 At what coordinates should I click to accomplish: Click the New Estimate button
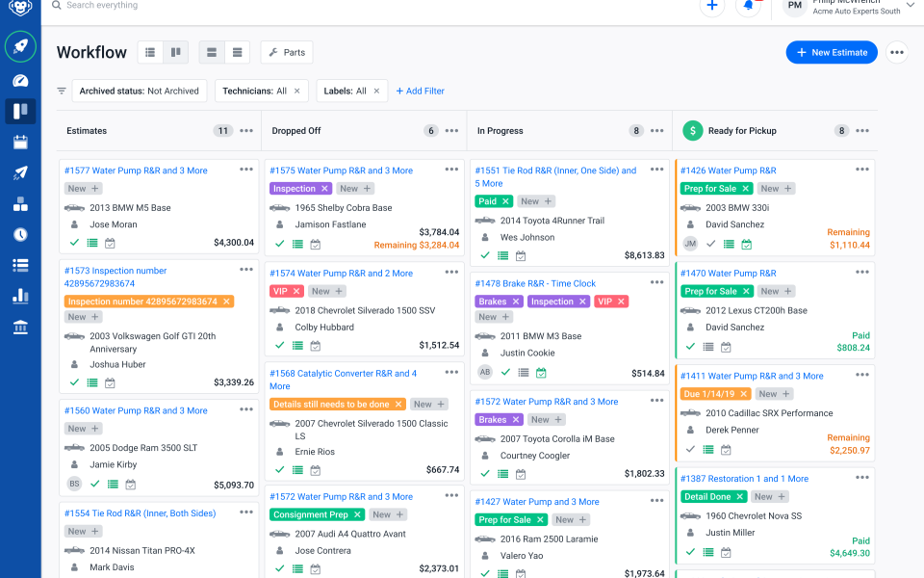(x=832, y=52)
